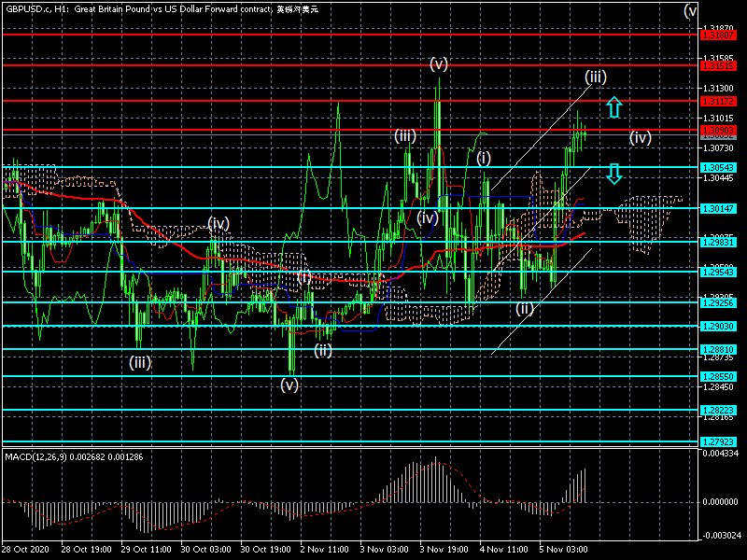Click the cyan 1.30147 price tag
This screenshot has width=747, height=560.
tap(718, 208)
